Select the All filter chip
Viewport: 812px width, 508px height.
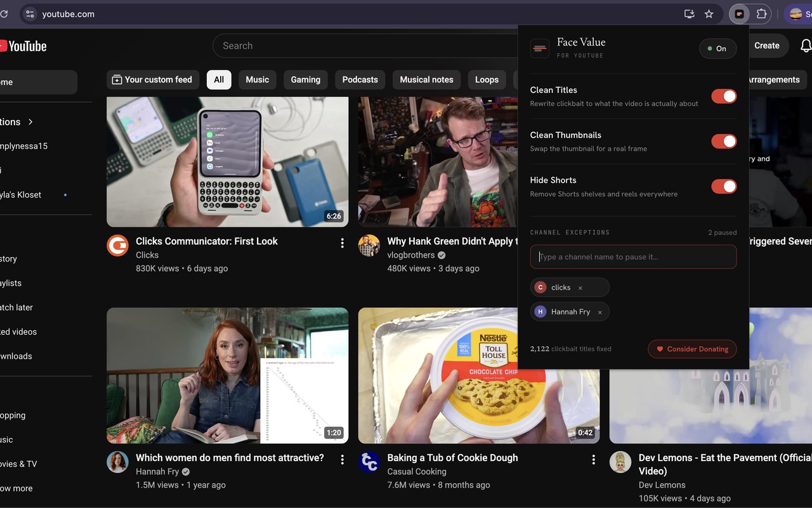tap(219, 79)
